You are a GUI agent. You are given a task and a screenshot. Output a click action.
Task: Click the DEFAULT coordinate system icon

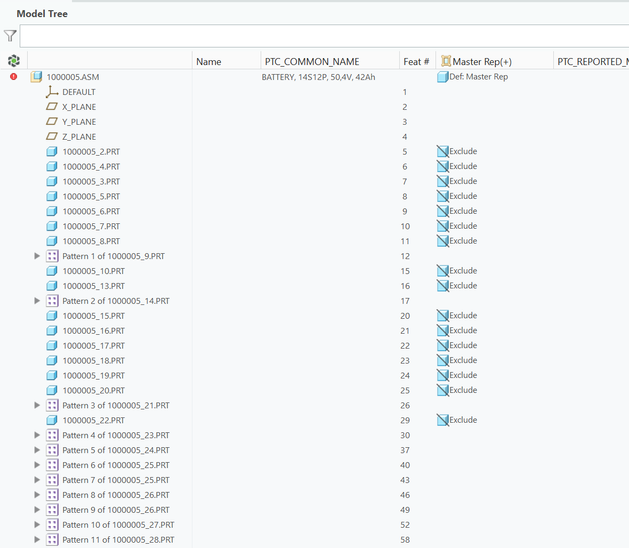click(x=52, y=92)
